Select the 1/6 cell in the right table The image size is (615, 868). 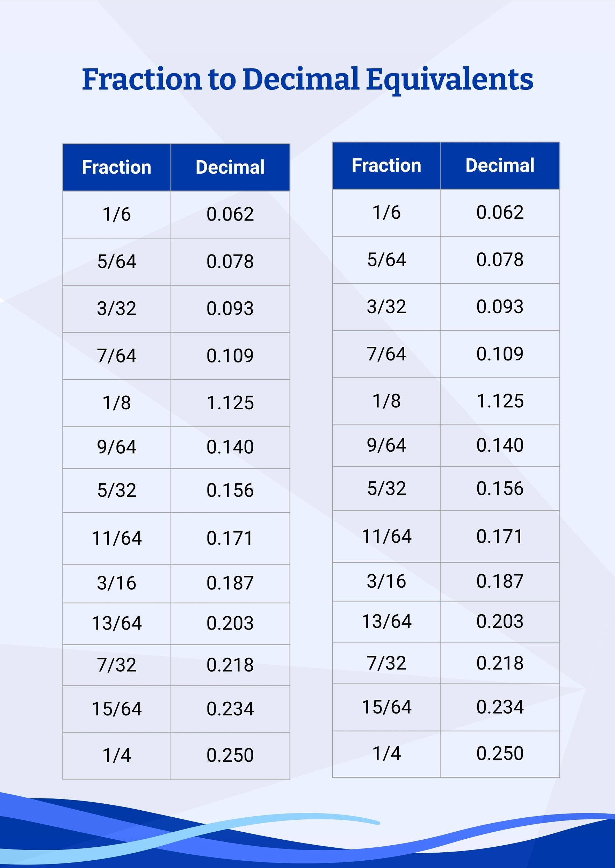pyautogui.click(x=386, y=213)
